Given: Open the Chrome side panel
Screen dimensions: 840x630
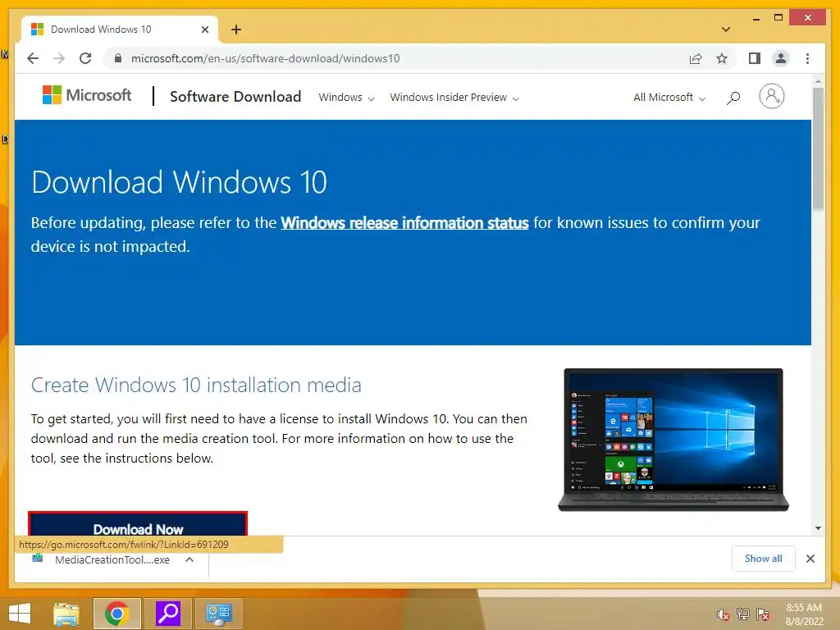Looking at the screenshot, I should pos(755,58).
